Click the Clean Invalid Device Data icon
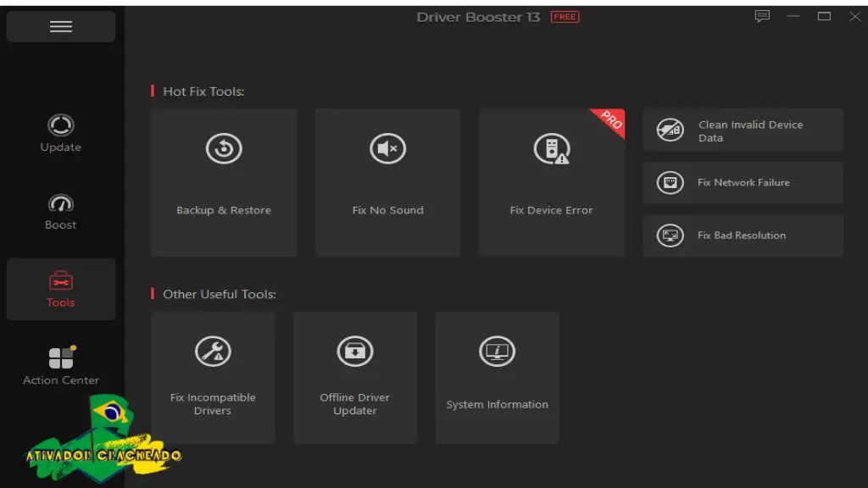 tap(670, 130)
